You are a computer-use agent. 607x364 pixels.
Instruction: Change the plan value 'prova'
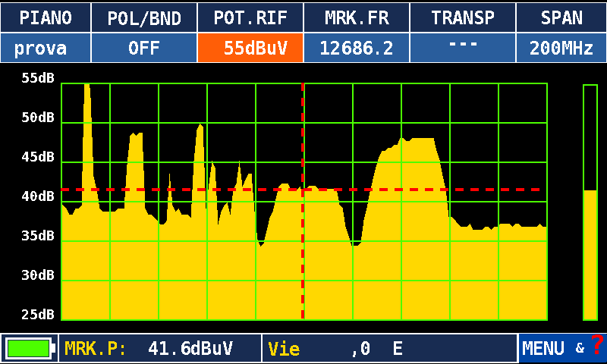point(46,48)
